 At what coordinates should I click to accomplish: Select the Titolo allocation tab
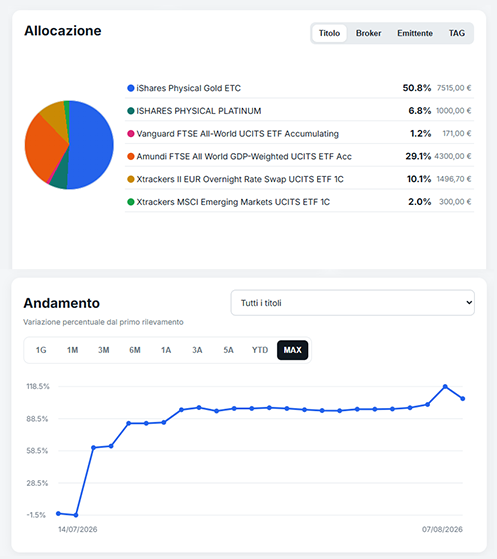329,33
